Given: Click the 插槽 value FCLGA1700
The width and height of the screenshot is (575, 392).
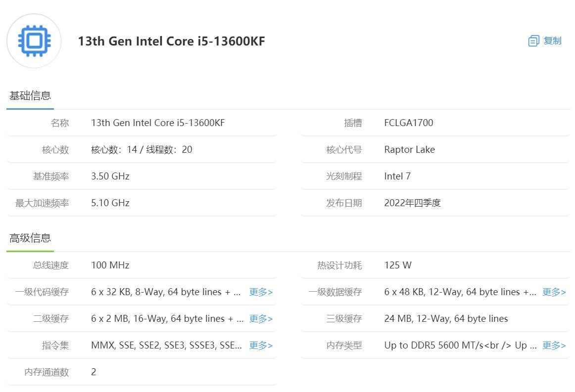Looking at the screenshot, I should [x=408, y=123].
